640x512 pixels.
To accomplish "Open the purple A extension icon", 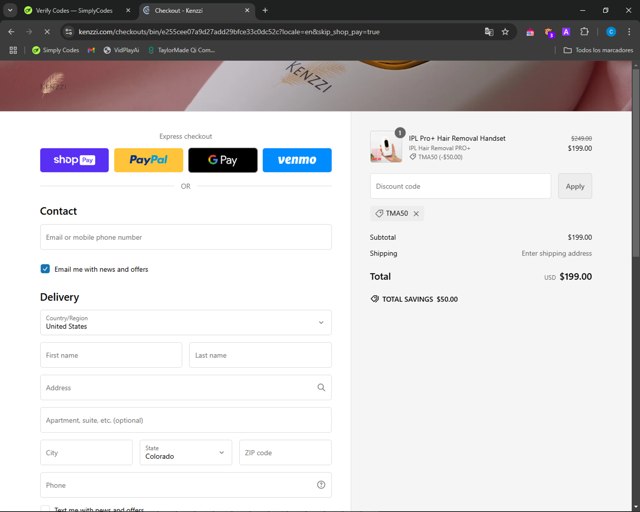I will pos(566,32).
